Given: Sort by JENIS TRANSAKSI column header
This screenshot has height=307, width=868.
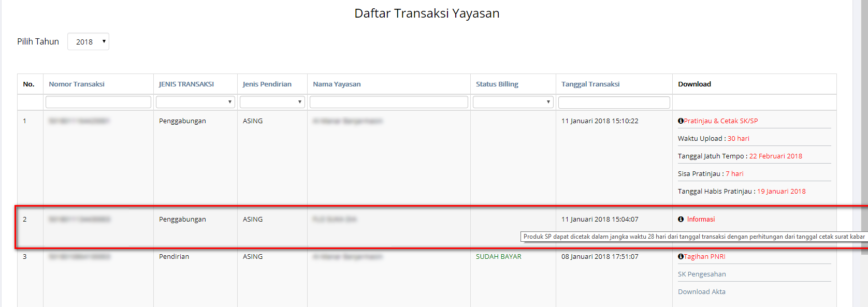Looking at the screenshot, I should [186, 84].
